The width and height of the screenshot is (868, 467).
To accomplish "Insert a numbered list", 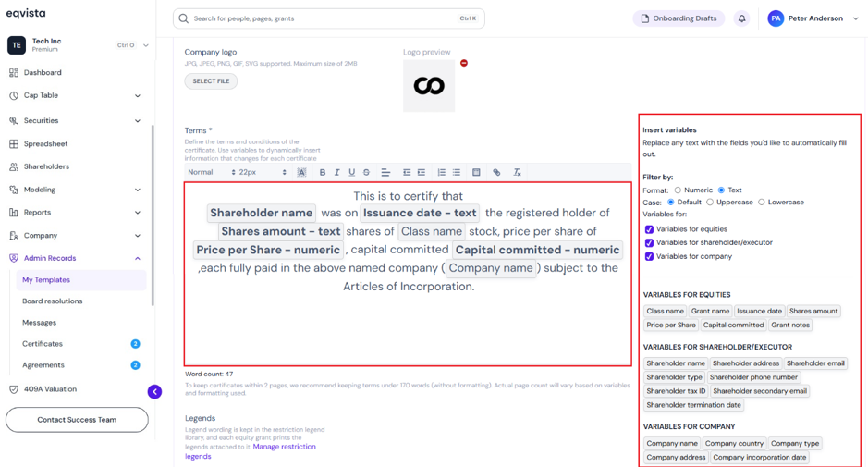I will tap(441, 172).
